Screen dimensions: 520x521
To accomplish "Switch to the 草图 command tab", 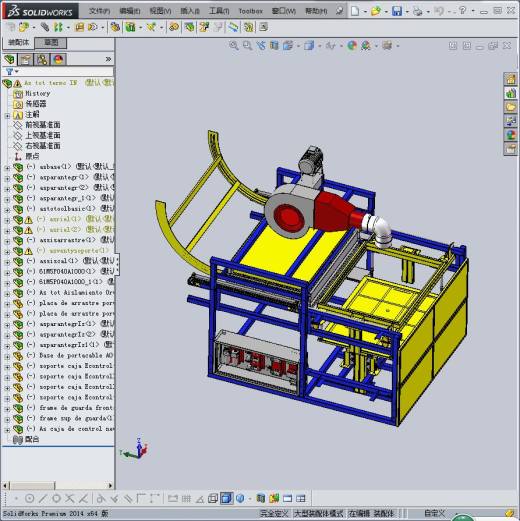I will [x=51, y=43].
